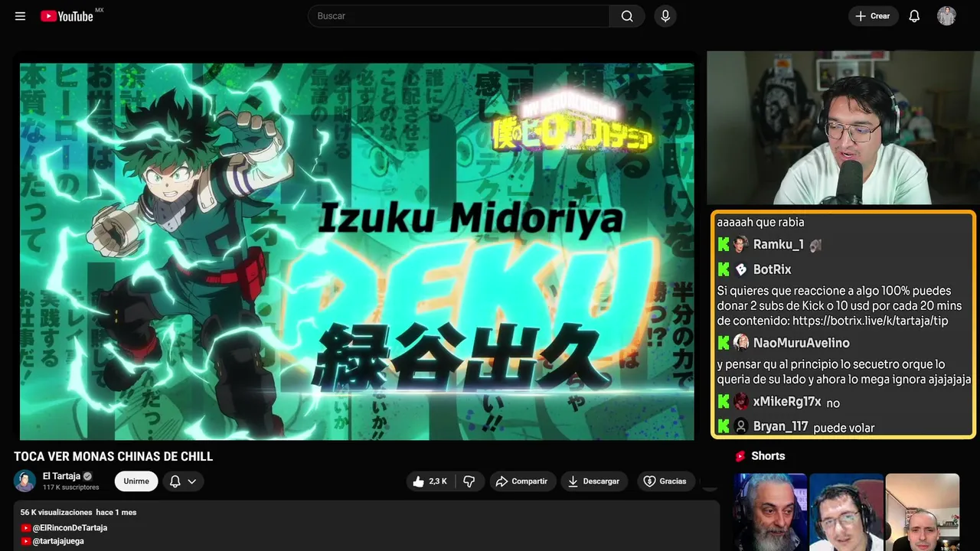Open first Shorts thumbnail with bearded man
980x551 pixels.
point(770,512)
